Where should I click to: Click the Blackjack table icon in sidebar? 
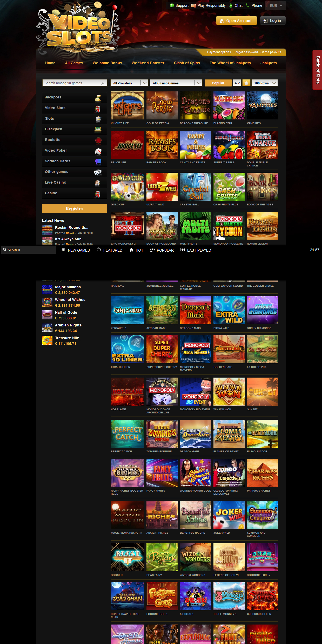[x=98, y=129]
